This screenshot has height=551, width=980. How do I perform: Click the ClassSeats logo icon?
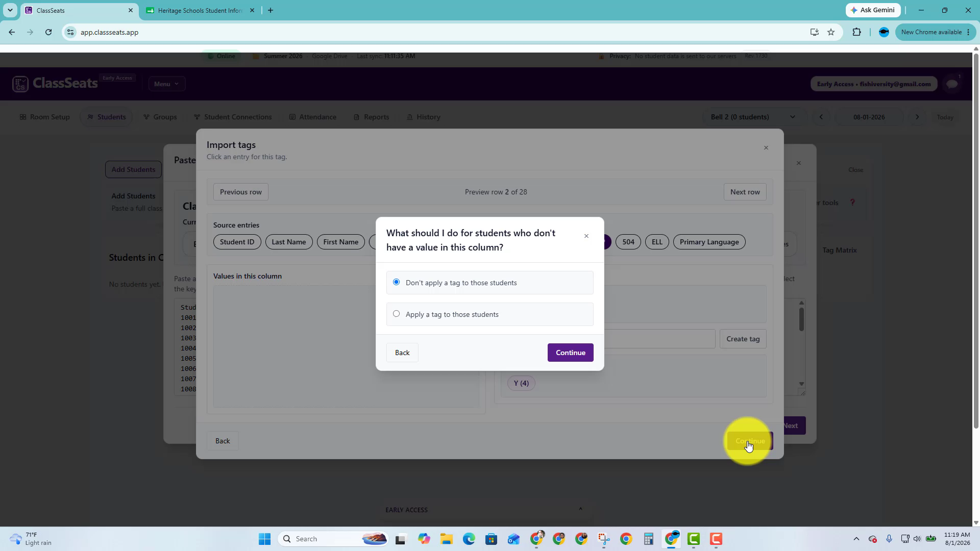[20, 84]
